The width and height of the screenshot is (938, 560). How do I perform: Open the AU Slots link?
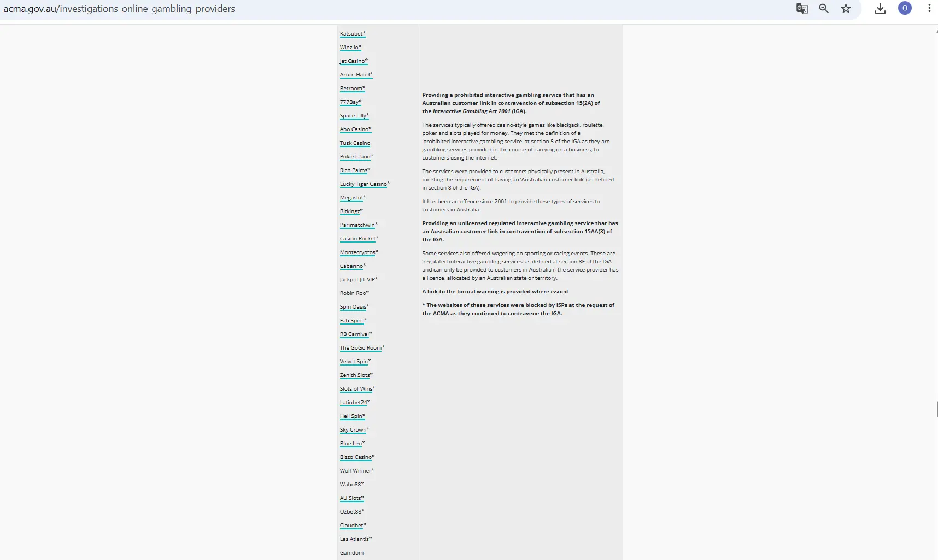[x=351, y=498]
